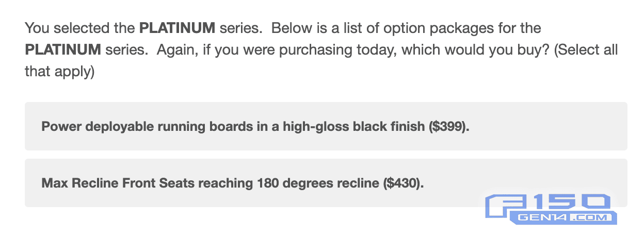Click the $430 price in the second option
Image resolution: width=644 pixels, height=237 pixels.
pyautogui.click(x=403, y=183)
